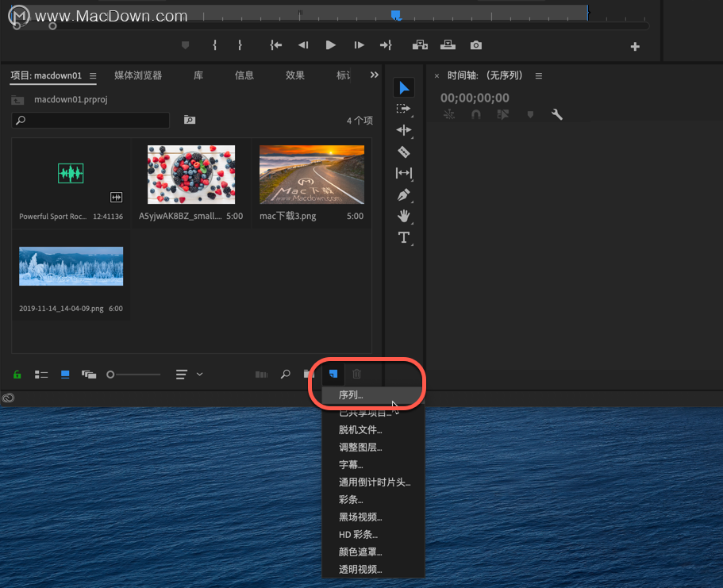Choose 黑场视频... from the menu

[x=372, y=517]
